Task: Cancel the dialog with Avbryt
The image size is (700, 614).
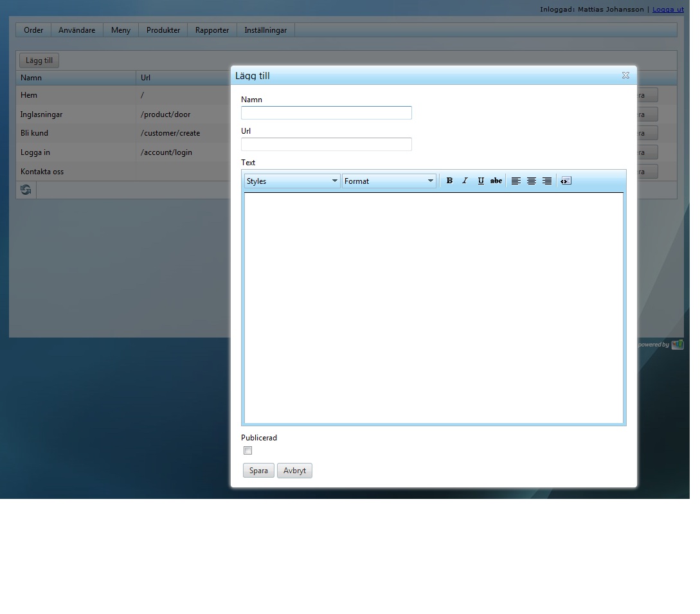Action: pyautogui.click(x=294, y=470)
